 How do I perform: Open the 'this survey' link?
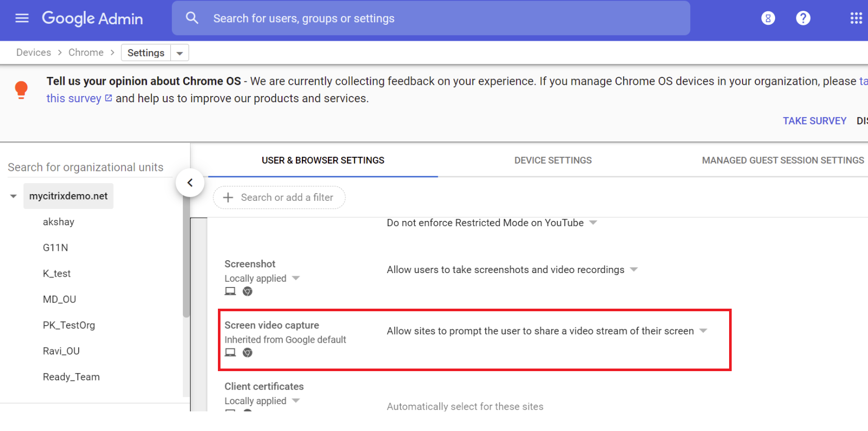[74, 99]
